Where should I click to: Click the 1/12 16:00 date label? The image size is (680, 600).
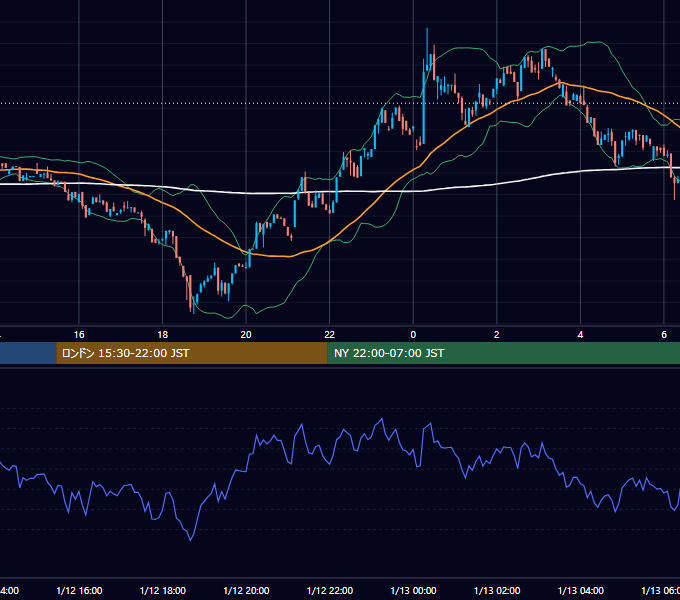79,591
